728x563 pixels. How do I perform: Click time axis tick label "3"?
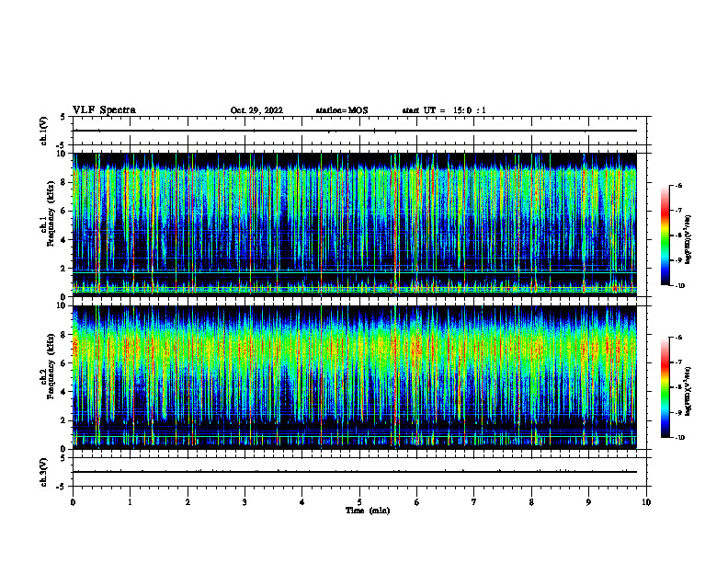(245, 502)
